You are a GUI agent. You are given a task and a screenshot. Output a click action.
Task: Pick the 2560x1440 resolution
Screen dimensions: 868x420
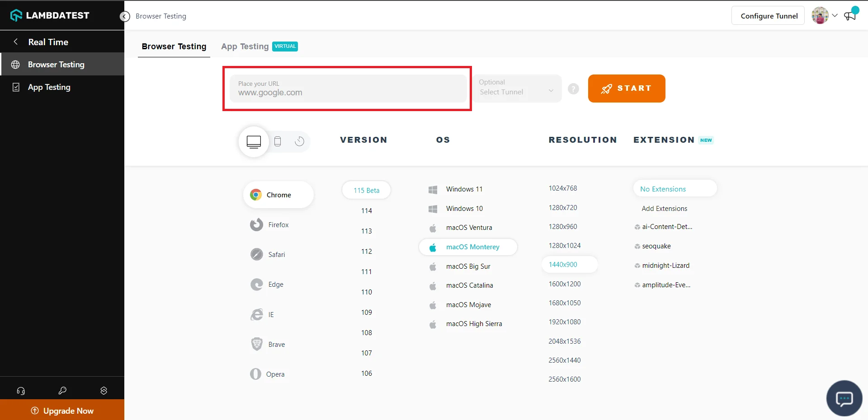click(x=565, y=360)
